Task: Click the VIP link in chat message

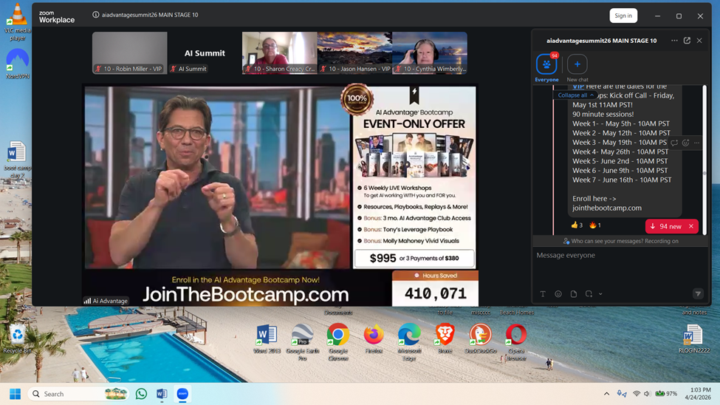Action: point(578,86)
